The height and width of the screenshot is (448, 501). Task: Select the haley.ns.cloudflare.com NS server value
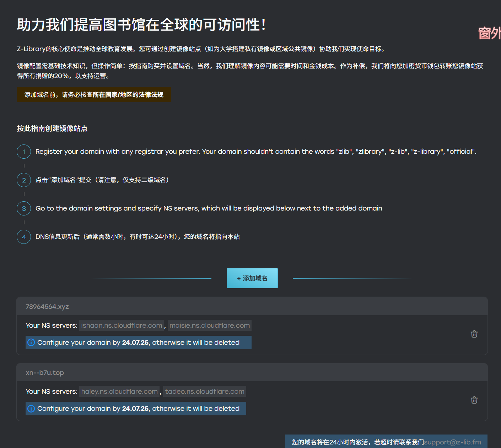pyautogui.click(x=119, y=392)
